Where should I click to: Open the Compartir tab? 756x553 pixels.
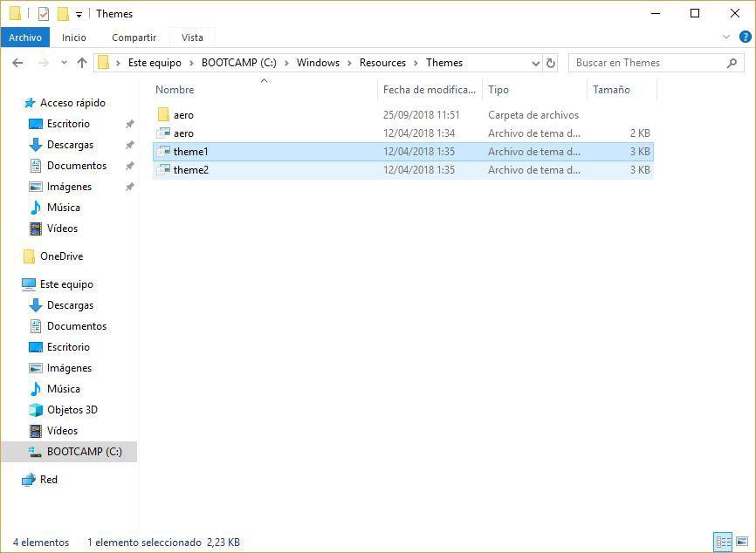(x=134, y=38)
